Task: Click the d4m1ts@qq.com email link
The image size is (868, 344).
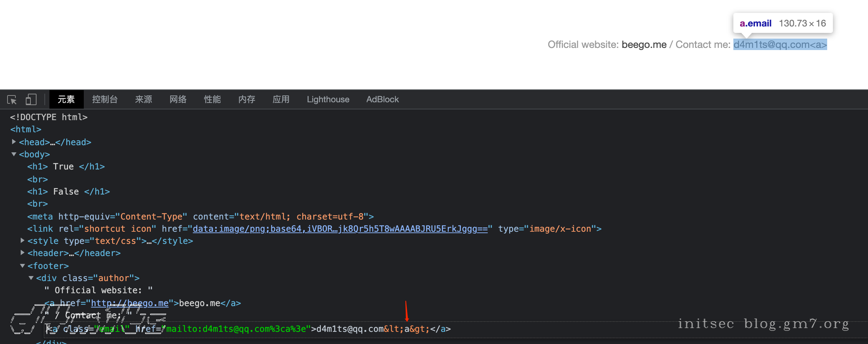Action: [x=780, y=45]
